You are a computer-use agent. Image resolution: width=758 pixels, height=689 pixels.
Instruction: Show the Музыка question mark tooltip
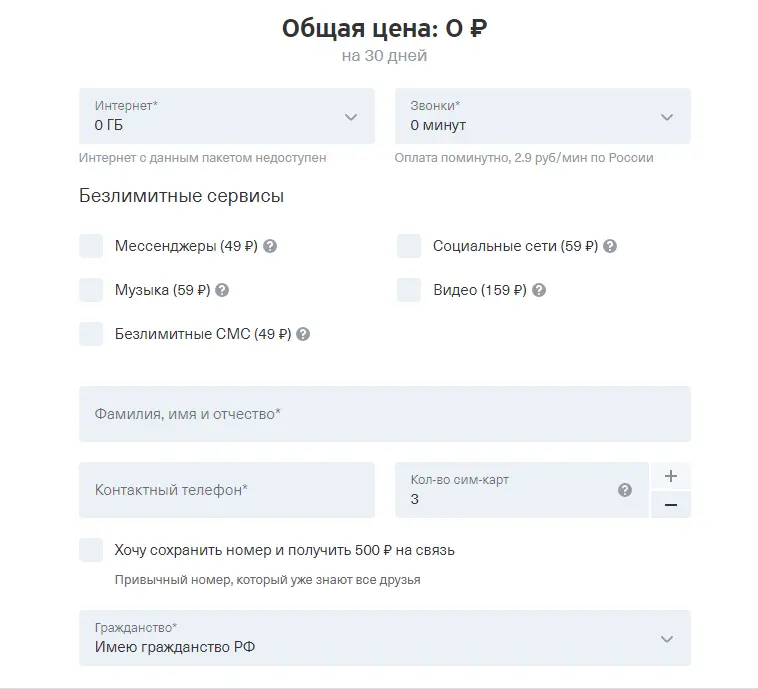(x=222, y=290)
